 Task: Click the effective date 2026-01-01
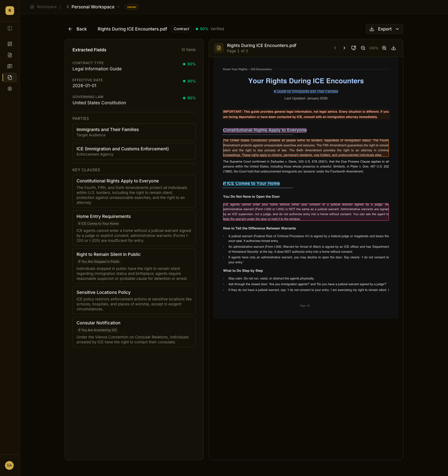85,86
